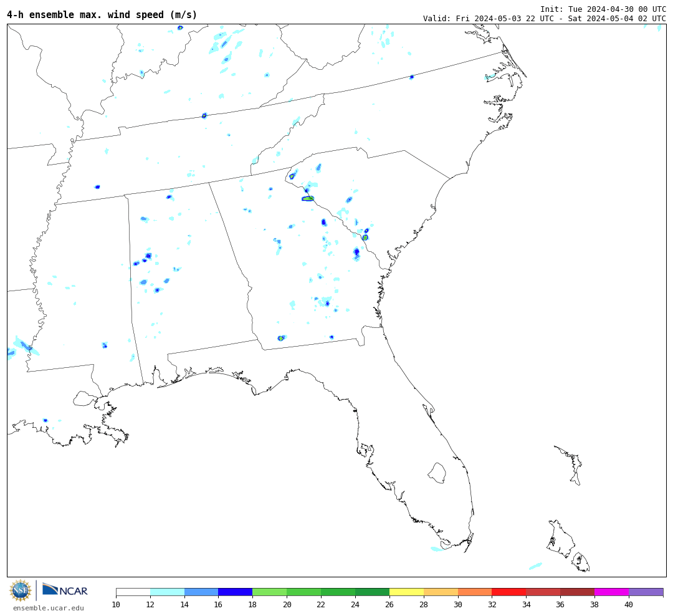Select the bright red 32-34 m/s swatch
673x616 pixels.
(509, 592)
